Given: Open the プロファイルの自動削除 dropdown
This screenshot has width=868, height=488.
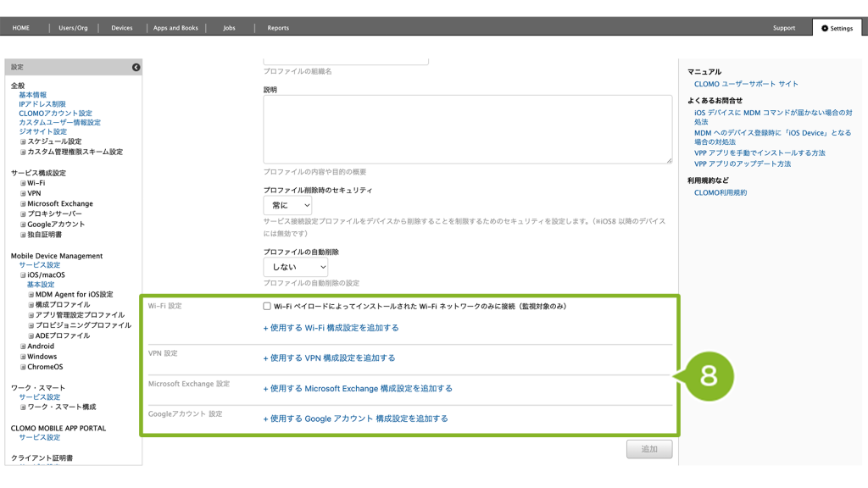Looking at the screenshot, I should [295, 267].
